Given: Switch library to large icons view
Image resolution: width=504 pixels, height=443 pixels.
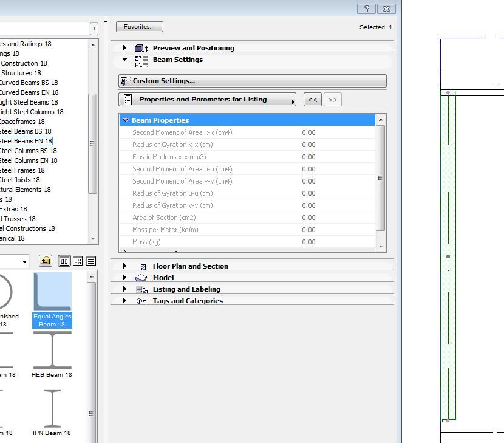Looking at the screenshot, I should click(x=64, y=261).
